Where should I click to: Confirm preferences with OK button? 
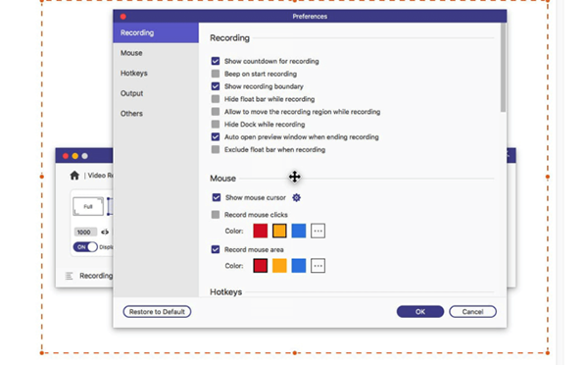420,312
